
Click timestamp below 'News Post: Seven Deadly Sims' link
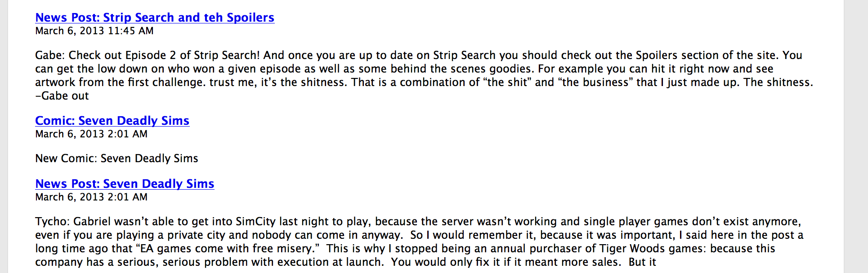91,197
